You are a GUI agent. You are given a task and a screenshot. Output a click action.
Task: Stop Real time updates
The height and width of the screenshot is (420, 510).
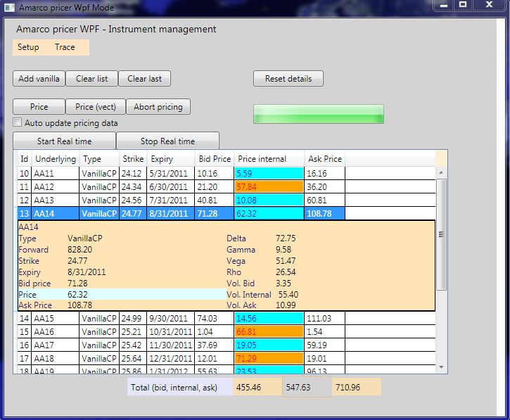[x=167, y=141]
